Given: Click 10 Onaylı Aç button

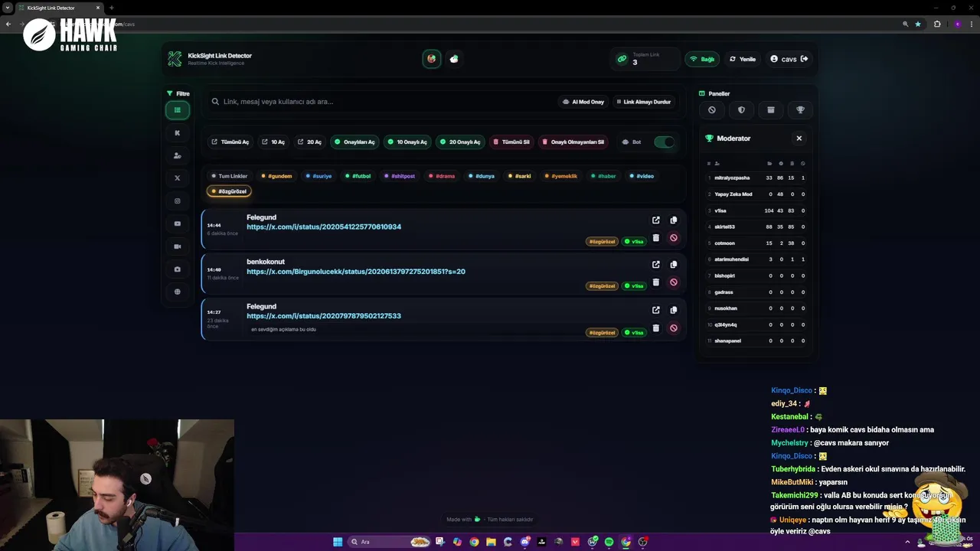Looking at the screenshot, I should tap(407, 142).
